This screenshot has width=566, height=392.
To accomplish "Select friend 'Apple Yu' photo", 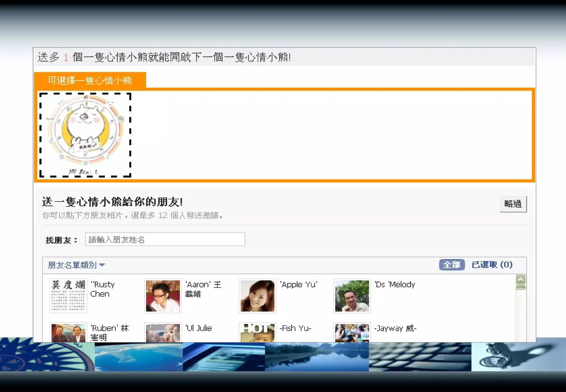I will 257,296.
